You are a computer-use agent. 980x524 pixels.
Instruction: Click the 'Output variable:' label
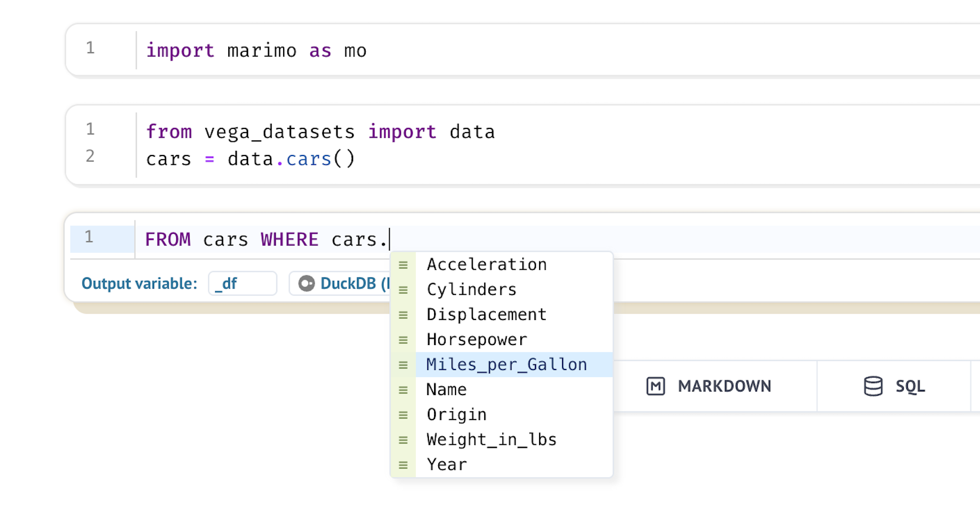[139, 283]
